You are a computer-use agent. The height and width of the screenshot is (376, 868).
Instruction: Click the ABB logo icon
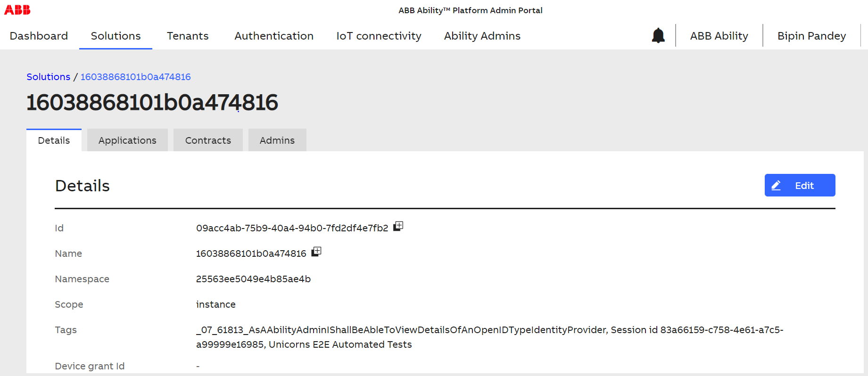point(17,9)
